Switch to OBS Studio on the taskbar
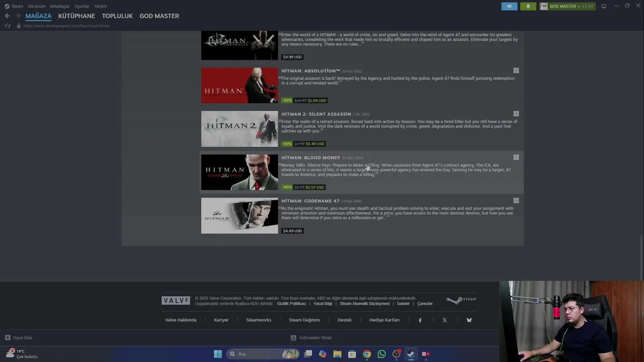This screenshot has height=362, width=644. 396,354
